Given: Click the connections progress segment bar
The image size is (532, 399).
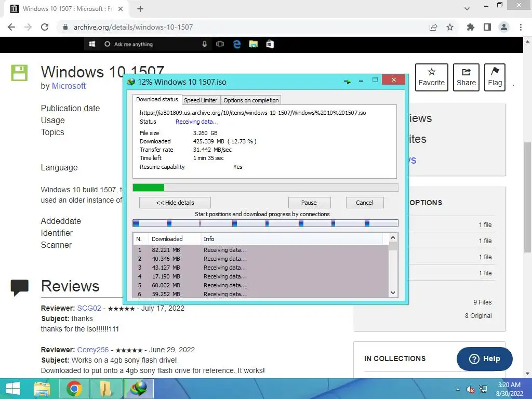Looking at the screenshot, I should [x=265, y=223].
